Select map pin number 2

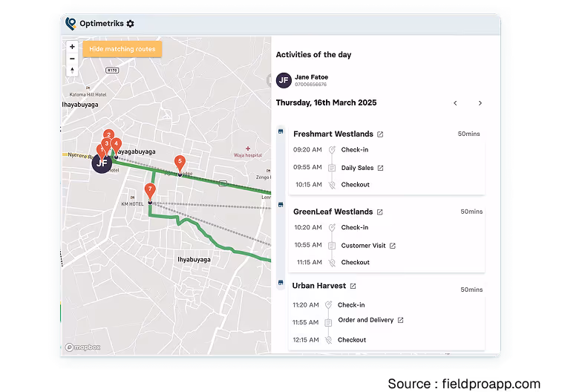pos(109,134)
